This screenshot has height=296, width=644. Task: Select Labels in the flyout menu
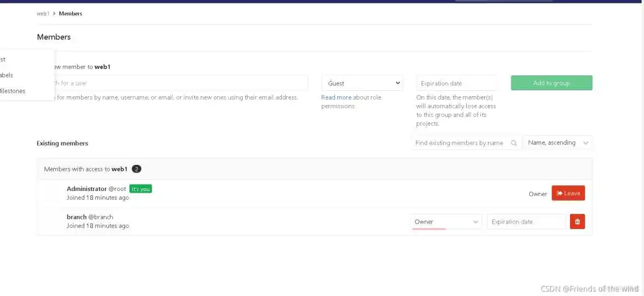click(x=7, y=75)
